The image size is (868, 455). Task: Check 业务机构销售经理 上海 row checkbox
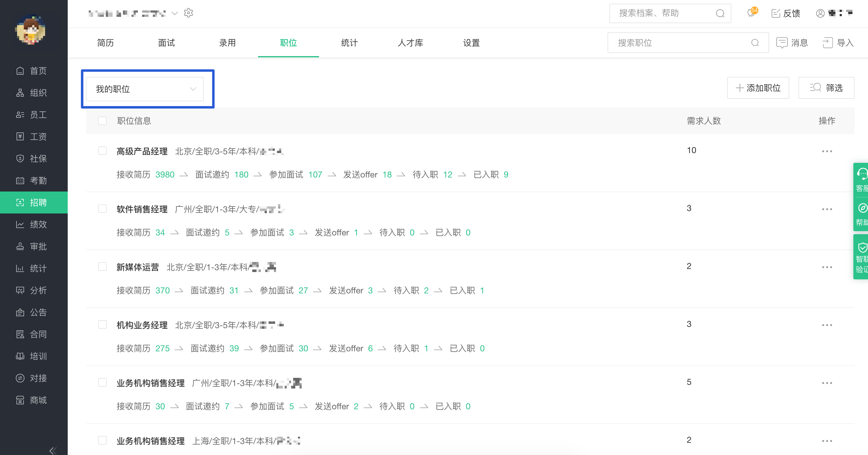pyautogui.click(x=102, y=440)
